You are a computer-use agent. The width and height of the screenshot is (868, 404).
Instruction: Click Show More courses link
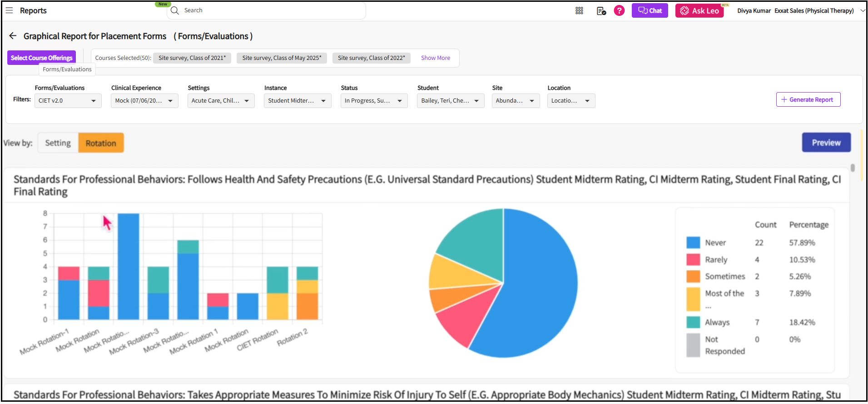coord(435,58)
